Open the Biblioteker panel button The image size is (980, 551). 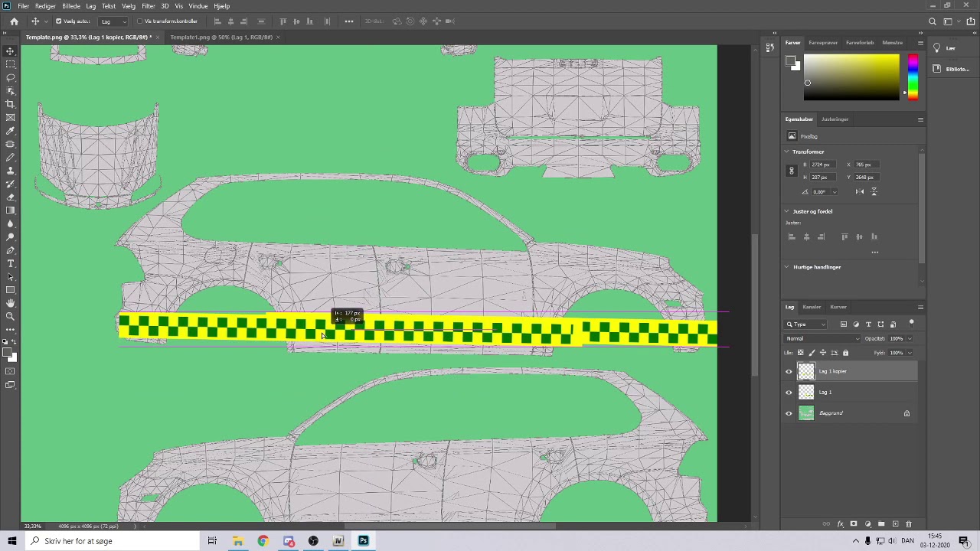tap(952, 69)
